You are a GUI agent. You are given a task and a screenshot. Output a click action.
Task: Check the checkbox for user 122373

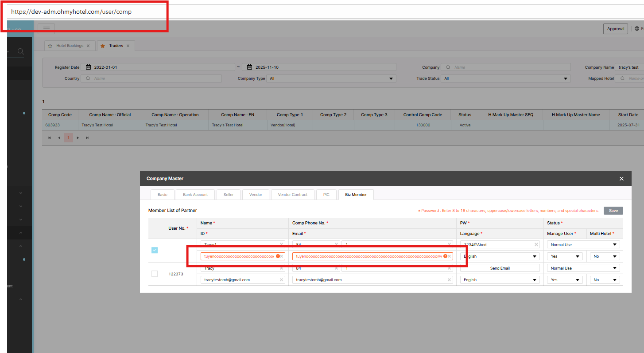pos(155,274)
